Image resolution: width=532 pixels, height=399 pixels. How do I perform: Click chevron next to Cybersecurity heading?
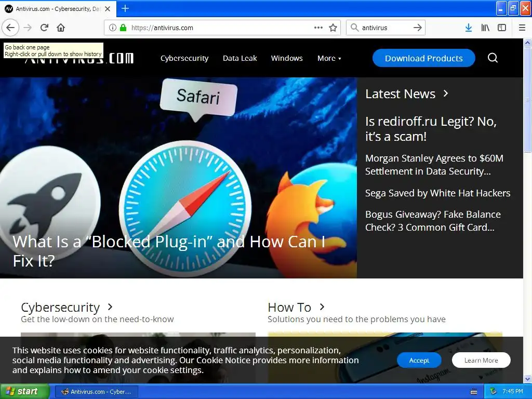coord(110,307)
